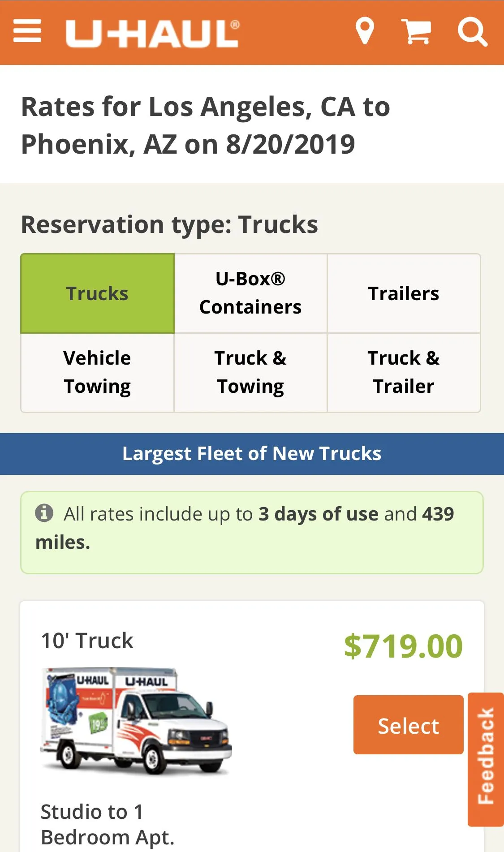Choose the Trailers reservation type
Screen dimensions: 504x852
click(404, 293)
